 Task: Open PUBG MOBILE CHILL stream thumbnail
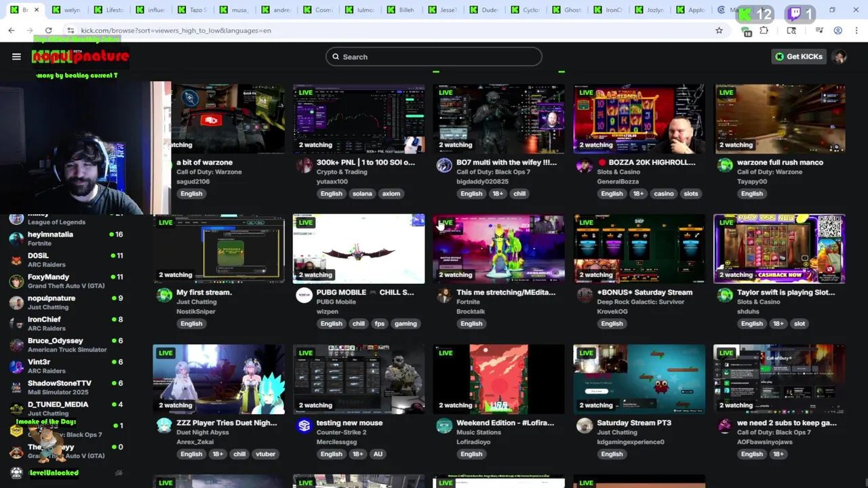coord(359,249)
